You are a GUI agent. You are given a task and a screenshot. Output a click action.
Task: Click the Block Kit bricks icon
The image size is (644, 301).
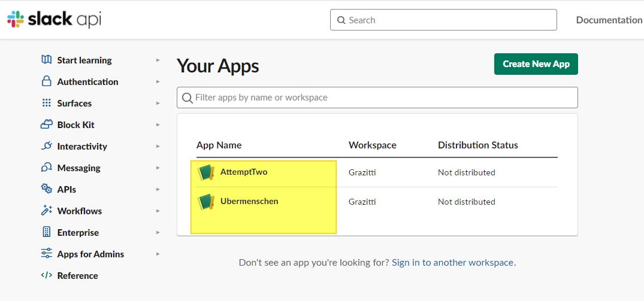pos(46,124)
